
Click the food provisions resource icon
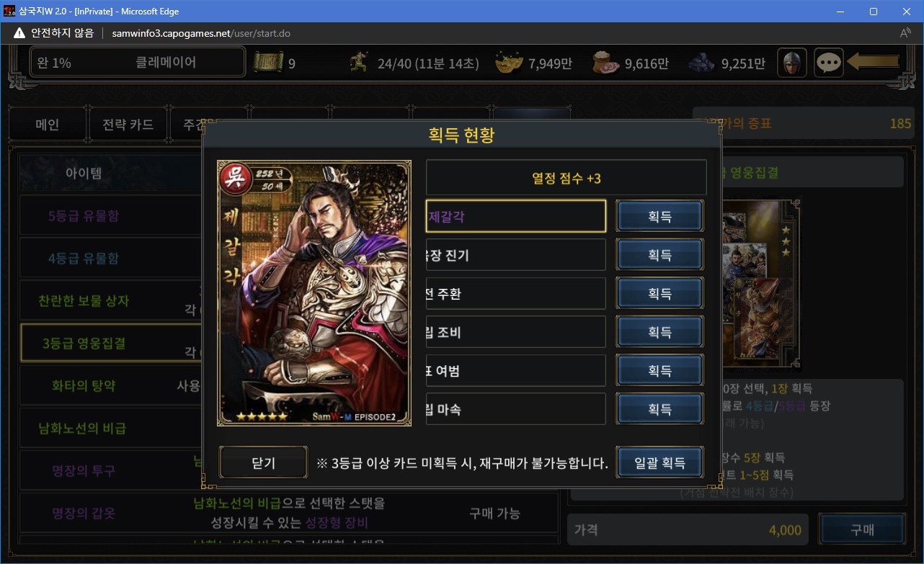pos(605,63)
